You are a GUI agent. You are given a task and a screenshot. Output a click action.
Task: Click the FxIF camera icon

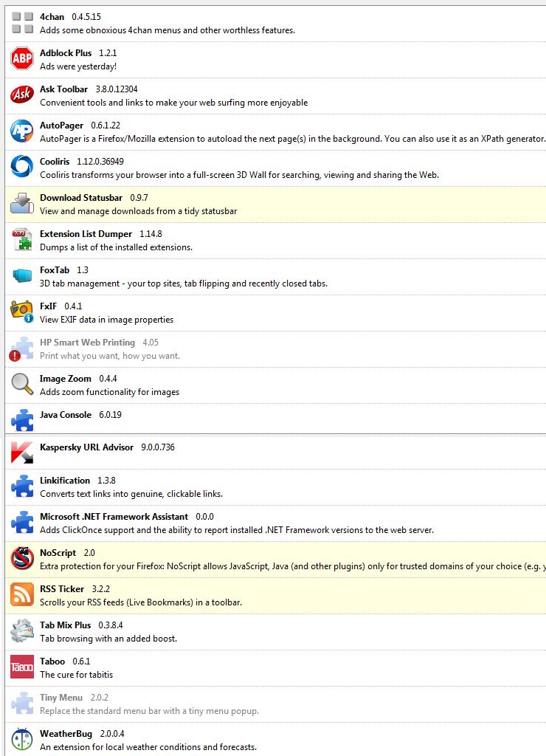pos(22,312)
